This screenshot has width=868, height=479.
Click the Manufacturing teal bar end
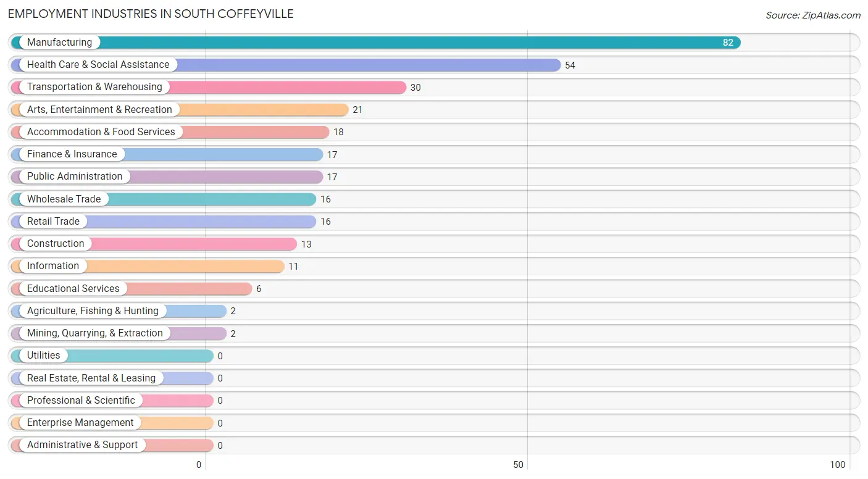coord(735,43)
